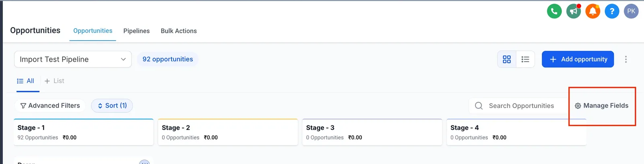Click the Add opportunity button

[x=578, y=59]
